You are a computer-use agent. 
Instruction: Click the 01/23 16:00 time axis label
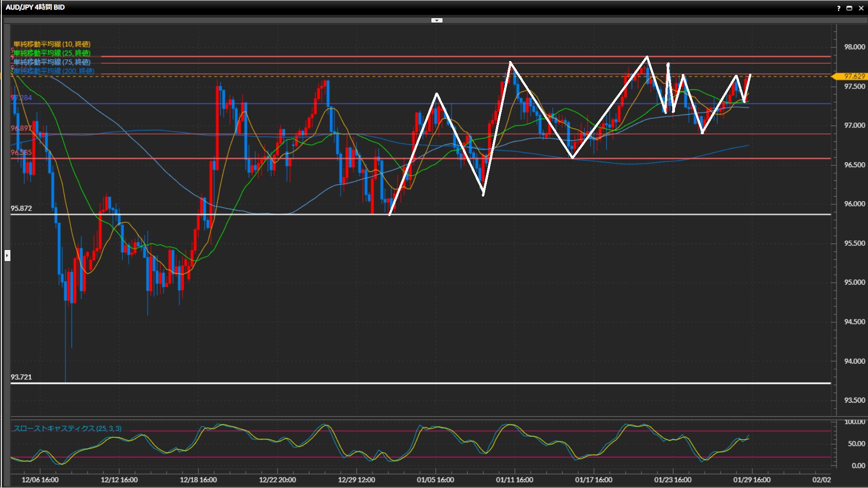coord(672,480)
